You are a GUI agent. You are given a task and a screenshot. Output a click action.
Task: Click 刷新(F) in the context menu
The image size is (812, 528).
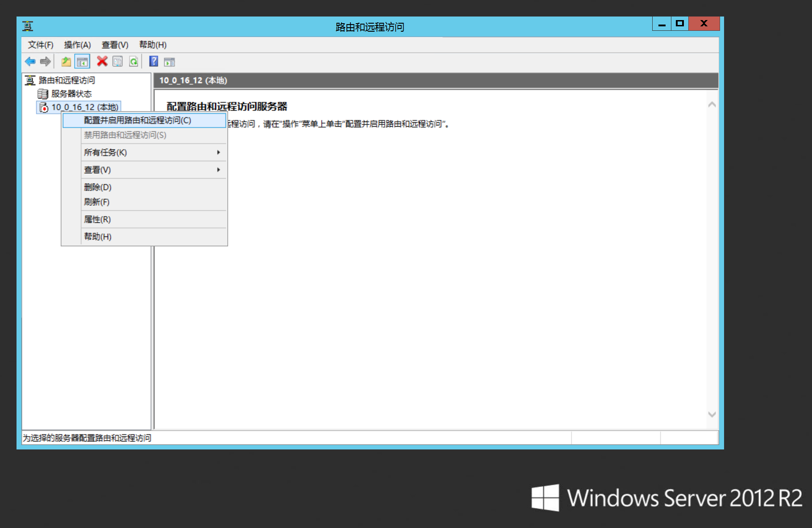click(x=97, y=202)
